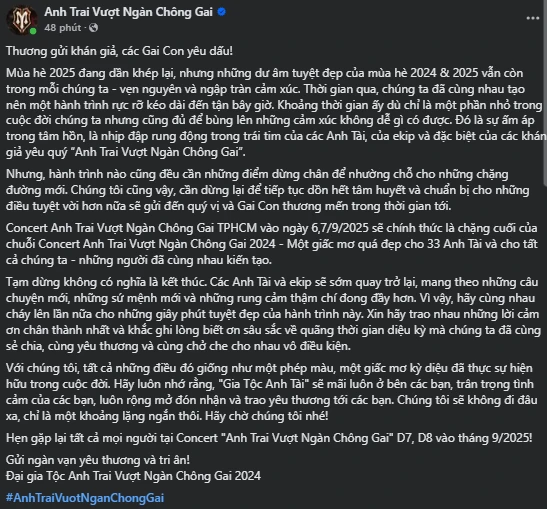Click paragraph about Concert TPHCM 6,7/9/2025
Viewport: 547px width, 509px height.
272,244
